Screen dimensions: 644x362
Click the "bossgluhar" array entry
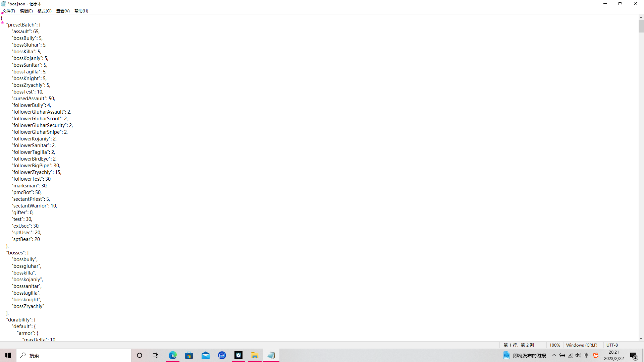[x=26, y=266]
